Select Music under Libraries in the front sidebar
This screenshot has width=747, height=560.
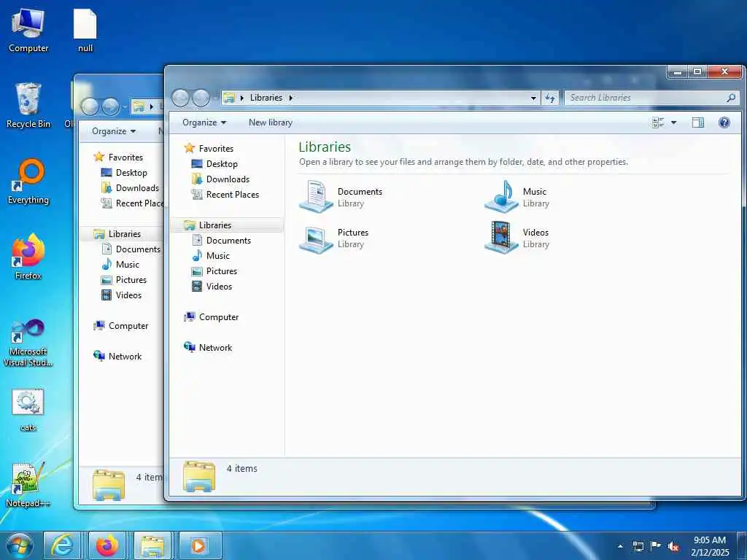point(211,256)
